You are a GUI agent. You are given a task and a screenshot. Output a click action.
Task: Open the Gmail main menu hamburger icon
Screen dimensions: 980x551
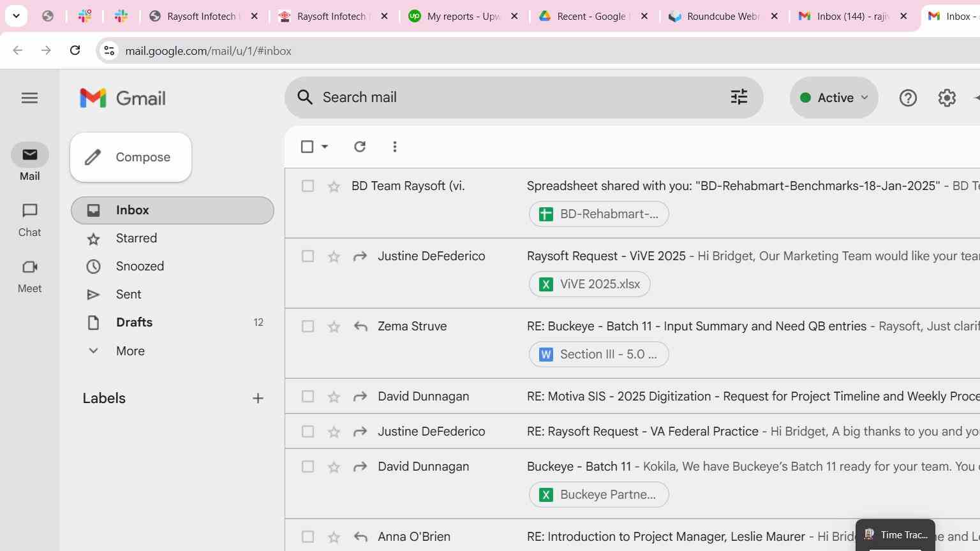(29, 98)
